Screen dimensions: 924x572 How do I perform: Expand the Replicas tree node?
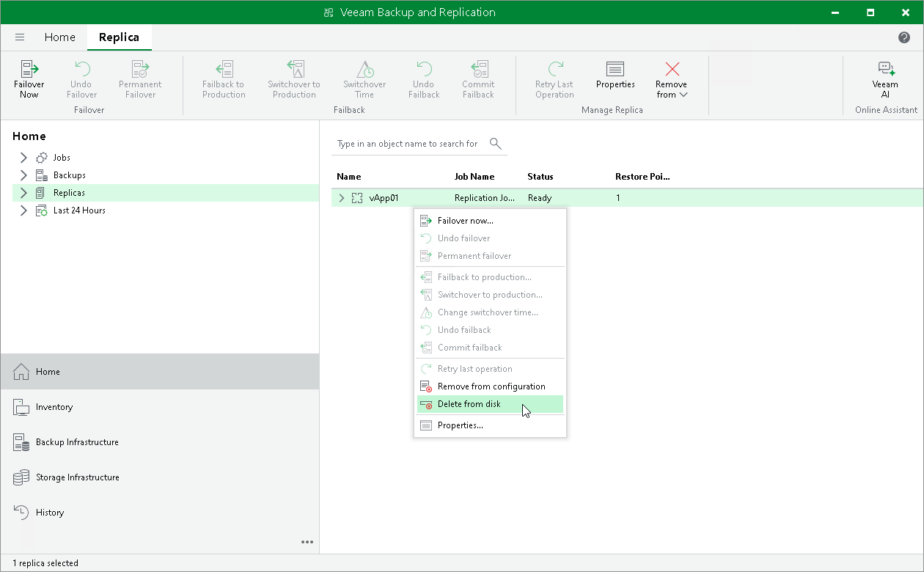coord(23,193)
